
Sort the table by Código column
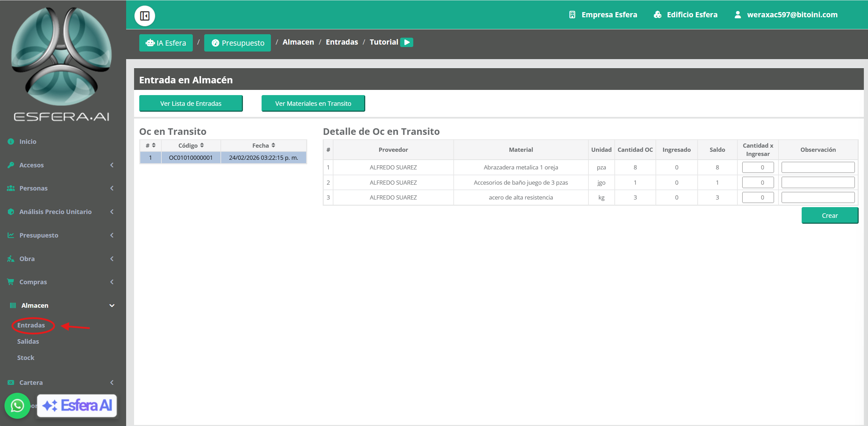(191, 146)
